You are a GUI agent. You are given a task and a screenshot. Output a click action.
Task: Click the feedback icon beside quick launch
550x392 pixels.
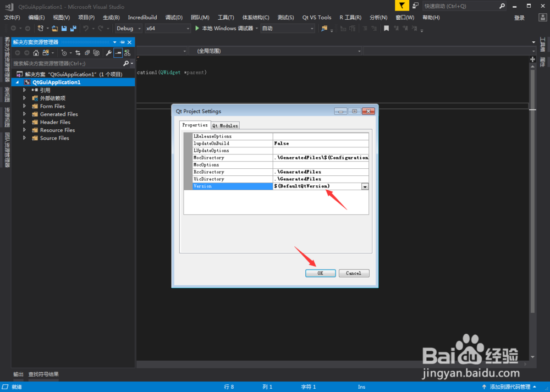tap(415, 5)
